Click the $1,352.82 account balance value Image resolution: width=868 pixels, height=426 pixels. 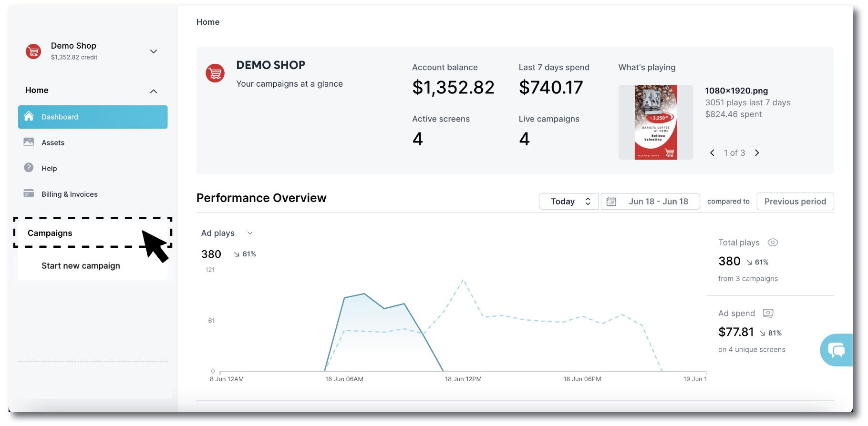[x=454, y=88]
